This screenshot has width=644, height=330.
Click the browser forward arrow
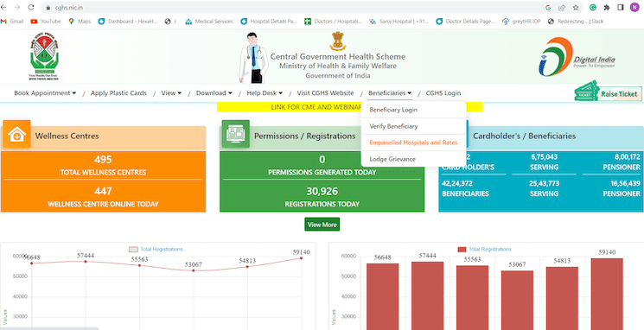(16, 8)
